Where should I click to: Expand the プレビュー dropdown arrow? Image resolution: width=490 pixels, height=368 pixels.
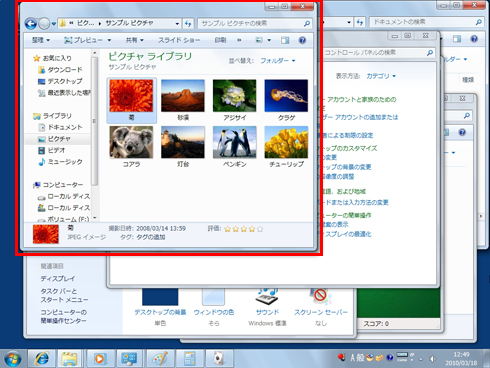click(109, 40)
